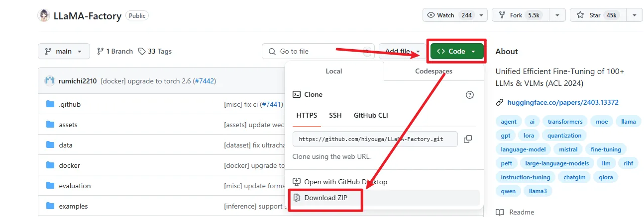Click the fine-tuning topic tag
This screenshot has width=644, height=217.
[605, 149]
